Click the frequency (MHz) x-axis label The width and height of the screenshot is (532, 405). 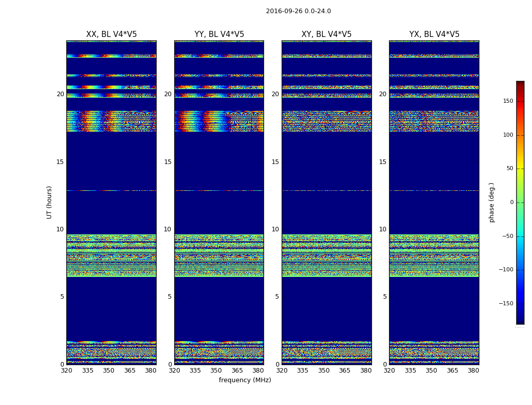245,380
